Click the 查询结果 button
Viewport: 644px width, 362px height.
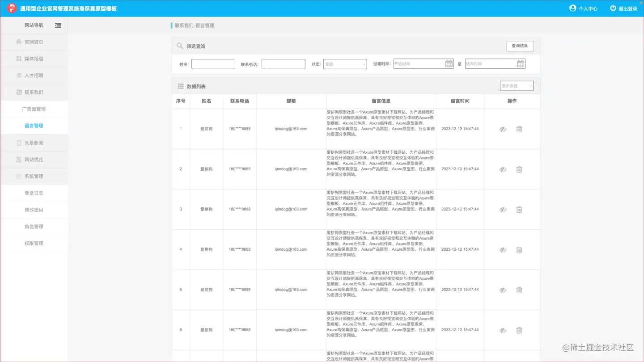(x=520, y=46)
